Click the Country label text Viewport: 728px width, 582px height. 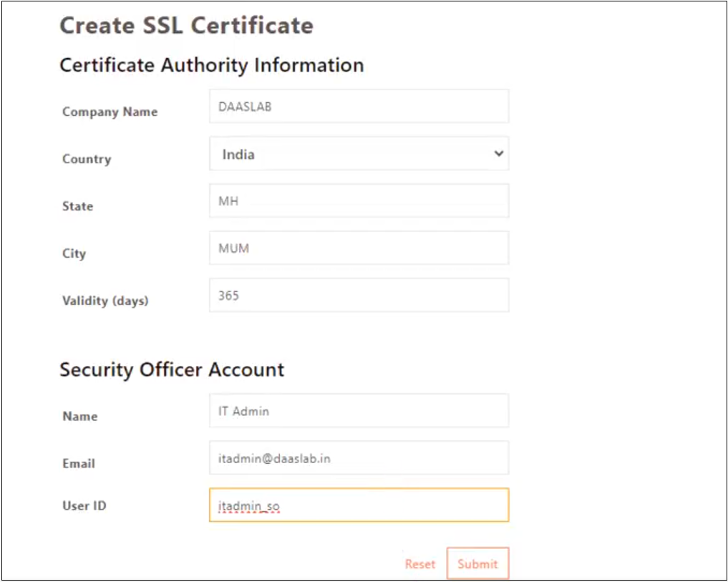[x=87, y=159]
